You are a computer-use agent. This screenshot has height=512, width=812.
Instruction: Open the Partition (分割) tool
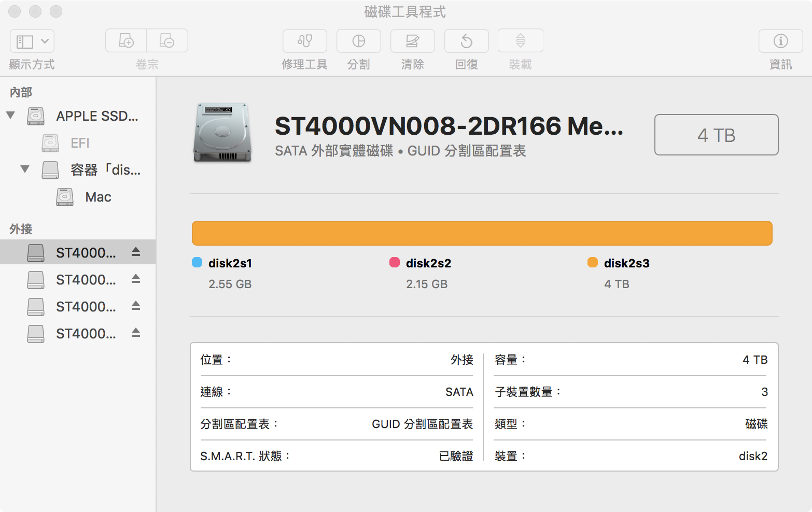(358, 41)
